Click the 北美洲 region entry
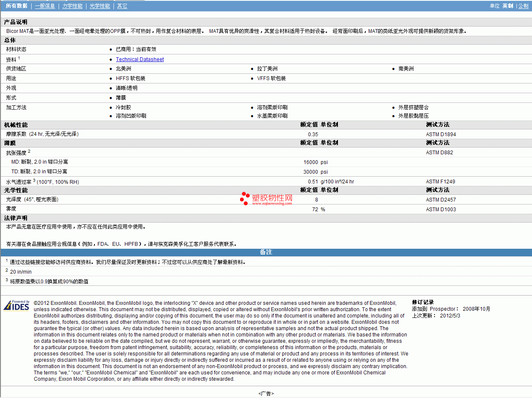This screenshot has width=532, height=398. 123,69
